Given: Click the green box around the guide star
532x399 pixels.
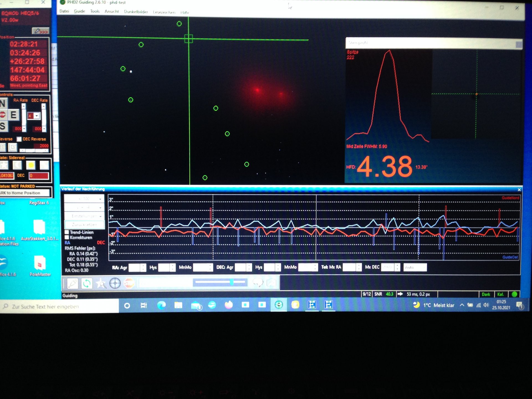Looking at the screenshot, I should tap(188, 39).
